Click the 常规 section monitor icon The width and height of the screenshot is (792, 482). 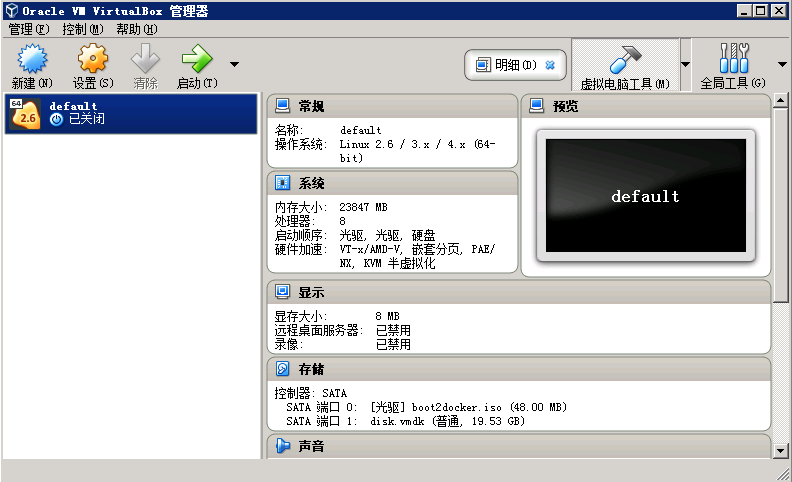pos(282,106)
